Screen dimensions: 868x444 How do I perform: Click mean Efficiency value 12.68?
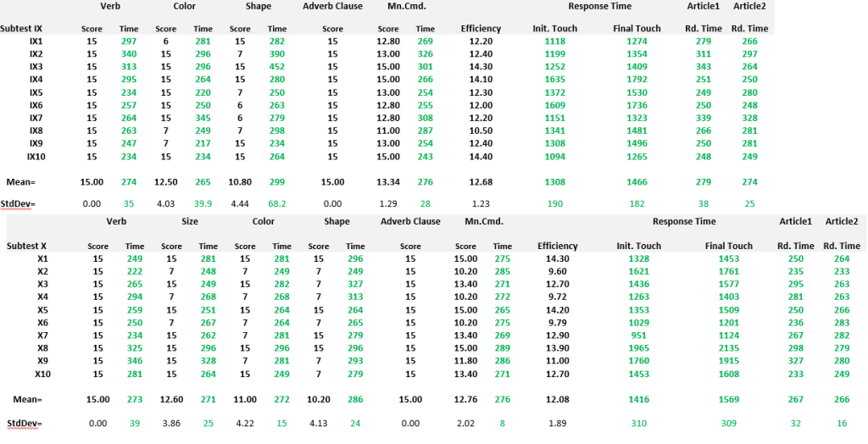click(481, 182)
